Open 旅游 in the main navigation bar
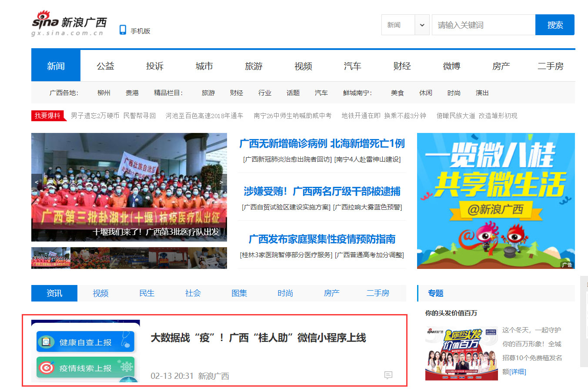Viewport: 588px width, 391px height. 254,66
